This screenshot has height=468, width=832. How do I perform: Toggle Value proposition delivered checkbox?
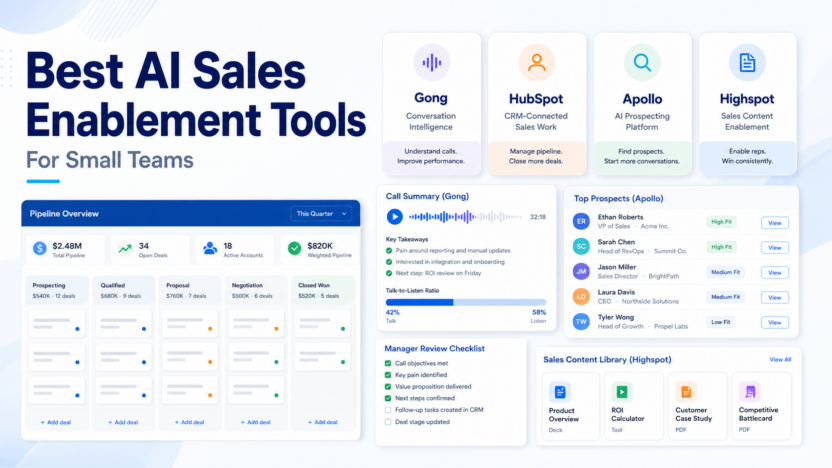(x=388, y=387)
